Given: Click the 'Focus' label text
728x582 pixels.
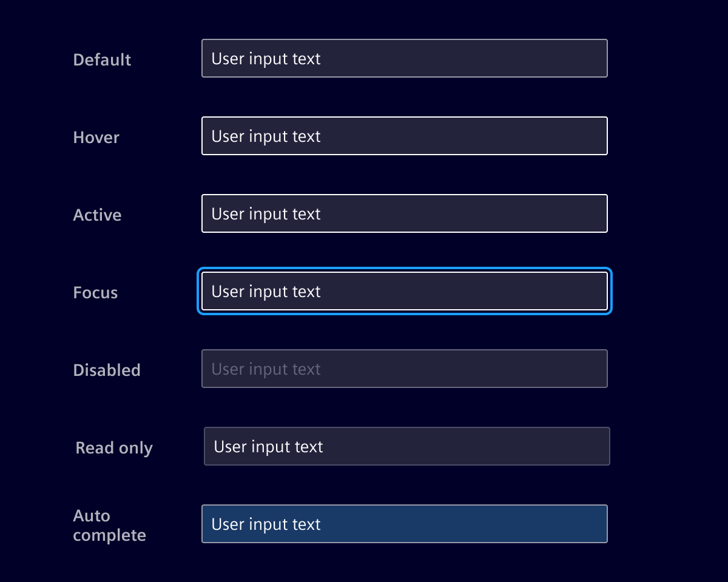Looking at the screenshot, I should coord(95,292).
